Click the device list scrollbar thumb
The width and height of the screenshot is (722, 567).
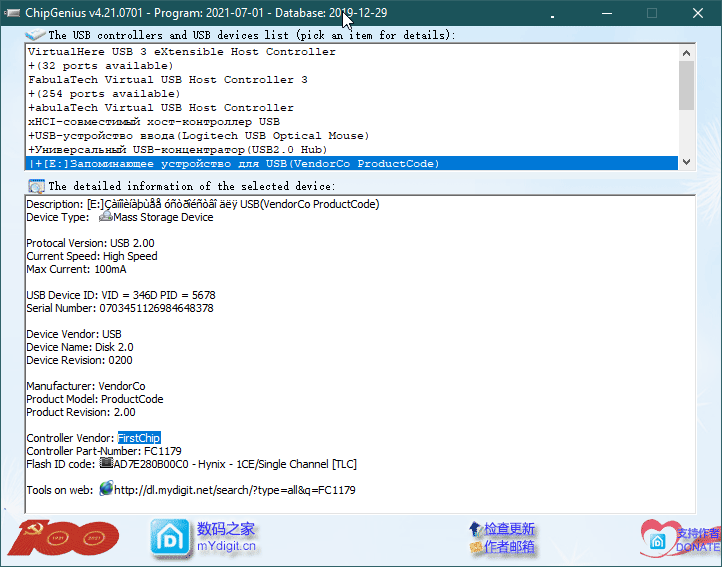687,86
